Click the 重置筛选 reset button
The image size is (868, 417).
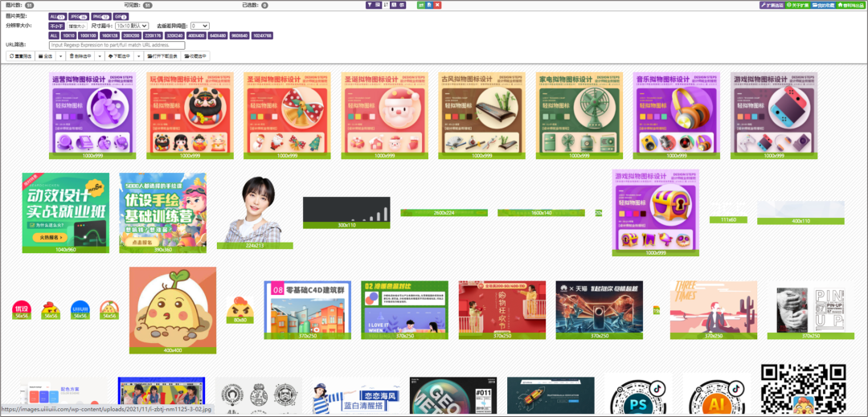point(21,56)
